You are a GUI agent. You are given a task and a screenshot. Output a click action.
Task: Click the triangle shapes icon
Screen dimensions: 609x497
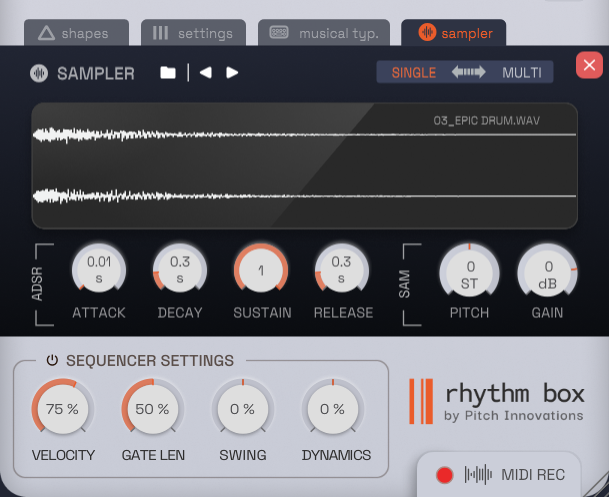46,33
